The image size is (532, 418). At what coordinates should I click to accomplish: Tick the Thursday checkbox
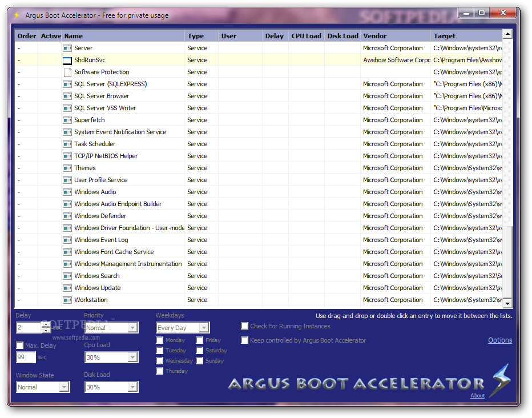[159, 371]
